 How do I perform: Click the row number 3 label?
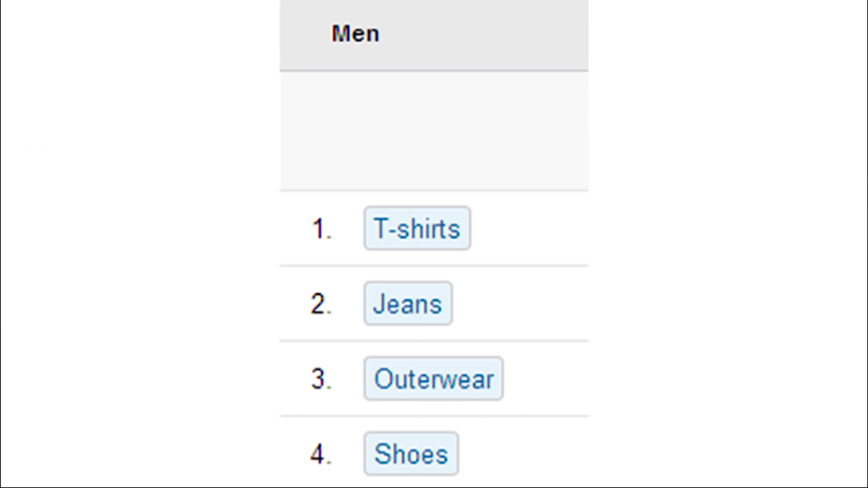(x=321, y=380)
